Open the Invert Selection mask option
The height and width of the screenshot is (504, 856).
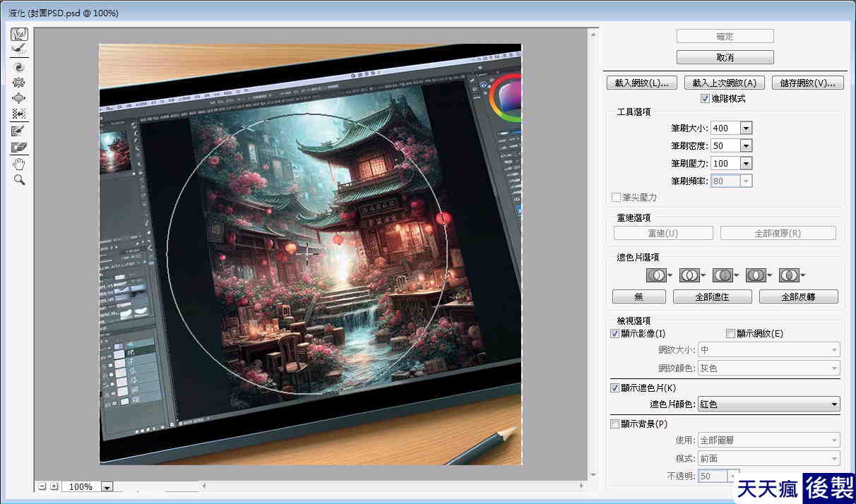coord(792,275)
